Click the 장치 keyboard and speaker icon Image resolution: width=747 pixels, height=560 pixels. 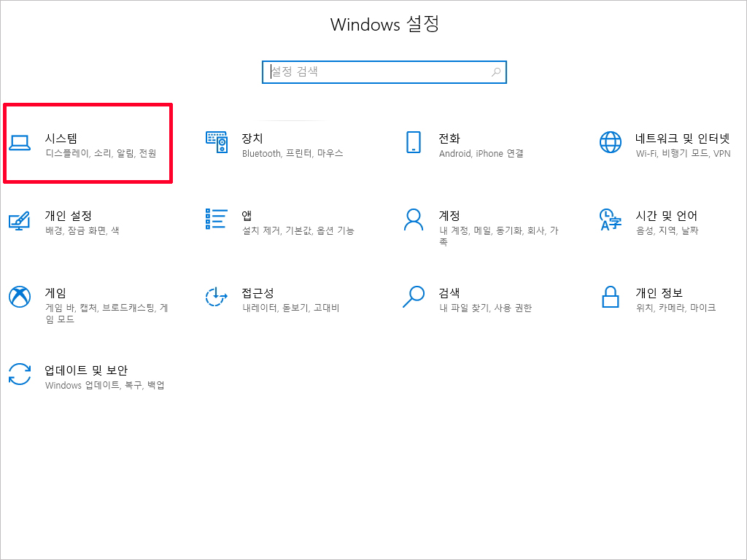tap(217, 142)
